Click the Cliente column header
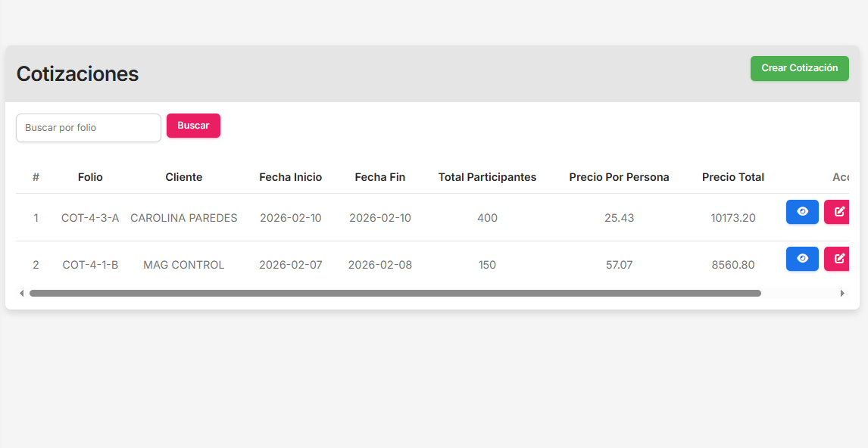Image resolution: width=868 pixels, height=448 pixels. tap(184, 177)
